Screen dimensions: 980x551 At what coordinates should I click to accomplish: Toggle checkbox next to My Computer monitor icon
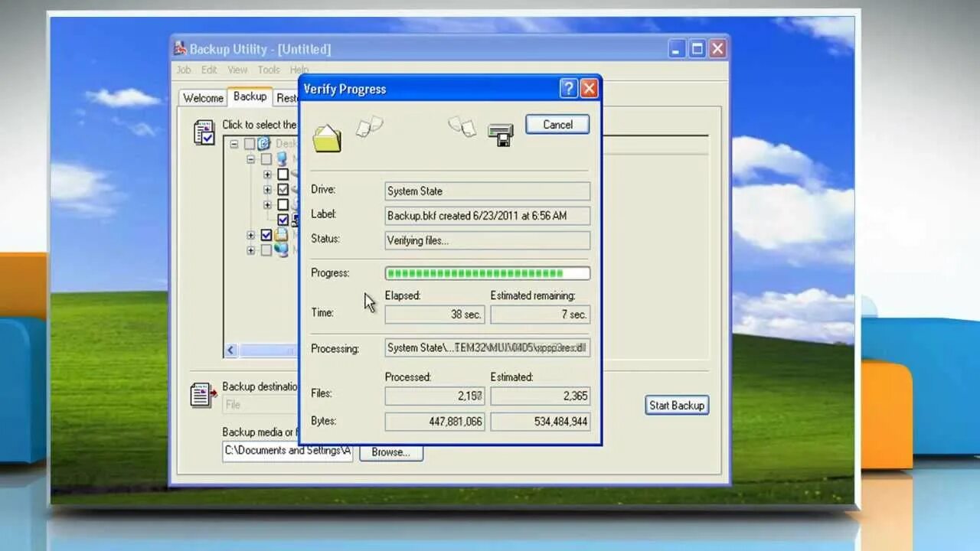(266, 159)
